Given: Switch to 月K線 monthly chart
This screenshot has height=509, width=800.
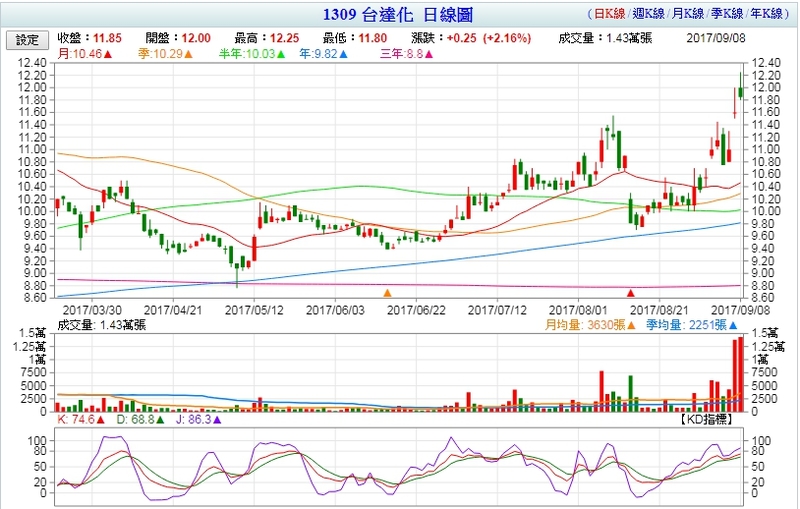Looking at the screenshot, I should (x=688, y=14).
